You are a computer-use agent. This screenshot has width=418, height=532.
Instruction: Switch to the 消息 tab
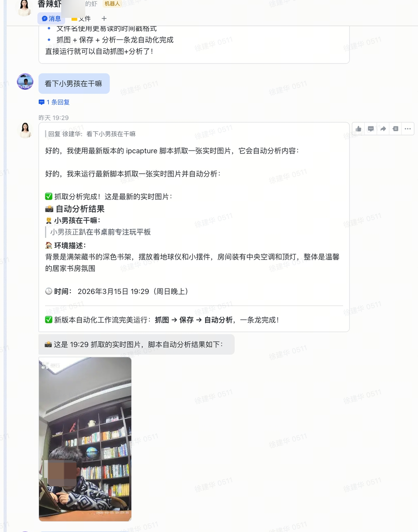click(52, 18)
